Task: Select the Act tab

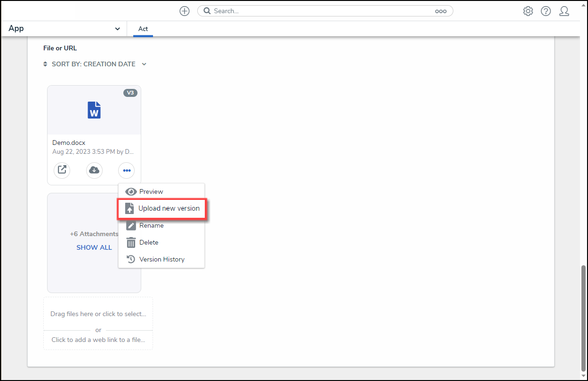Action: click(x=143, y=29)
